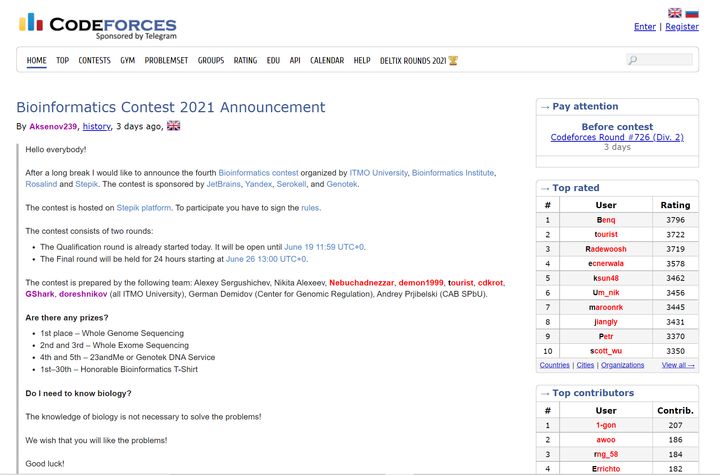This screenshot has width=720, height=475.
Task: Open the Cities rating link
Action: (x=585, y=365)
